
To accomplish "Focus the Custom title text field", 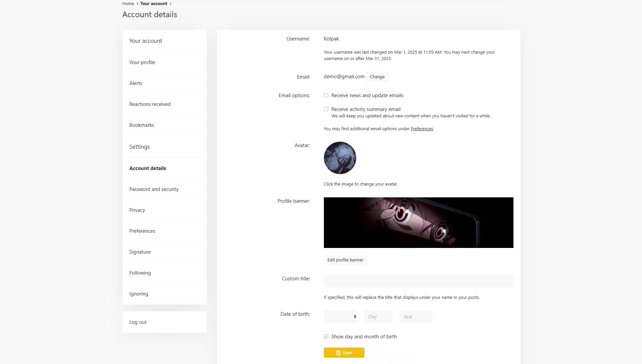I will pos(418,281).
